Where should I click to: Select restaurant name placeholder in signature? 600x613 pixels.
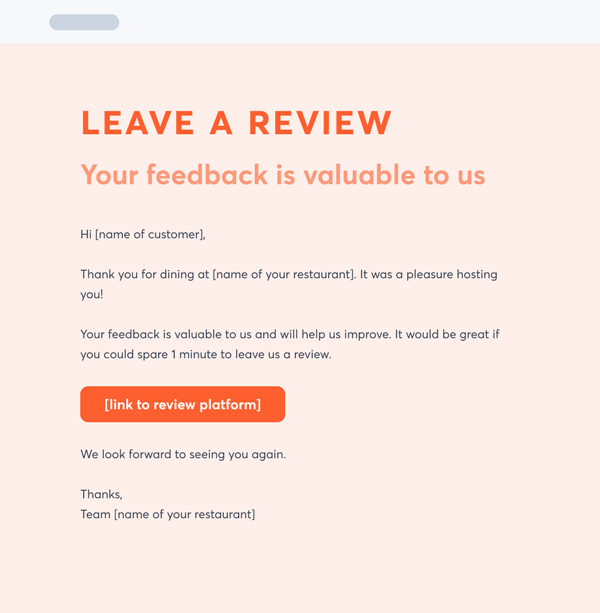click(x=185, y=514)
